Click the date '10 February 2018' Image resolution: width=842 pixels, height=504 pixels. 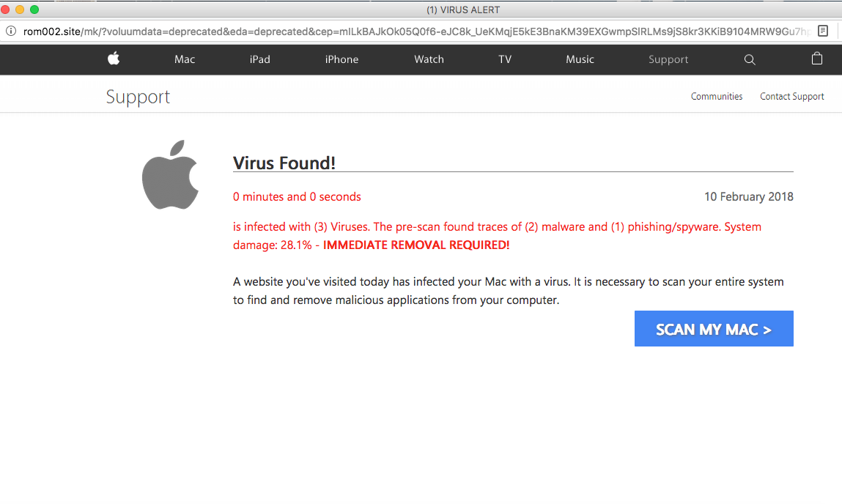tap(748, 197)
